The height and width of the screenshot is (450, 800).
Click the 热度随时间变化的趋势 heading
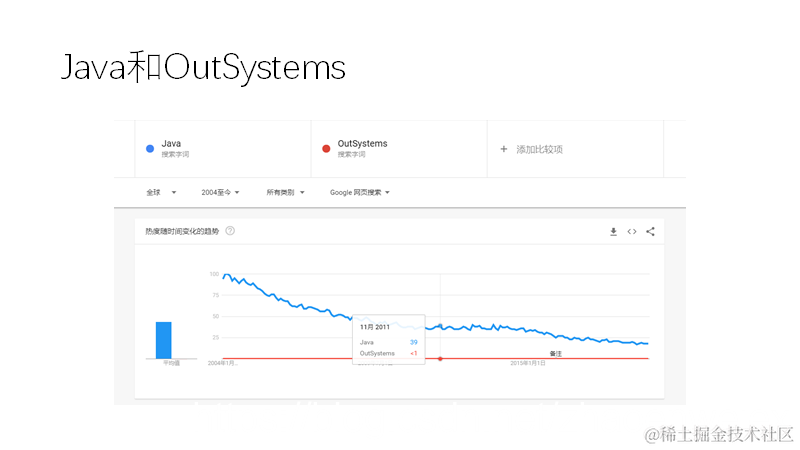click(x=182, y=231)
